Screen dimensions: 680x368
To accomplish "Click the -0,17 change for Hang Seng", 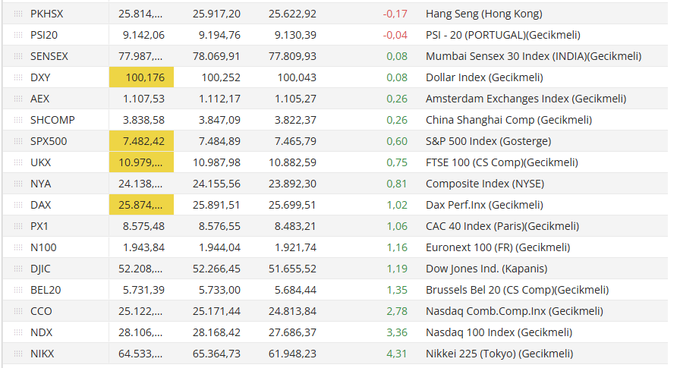I will click(395, 14).
